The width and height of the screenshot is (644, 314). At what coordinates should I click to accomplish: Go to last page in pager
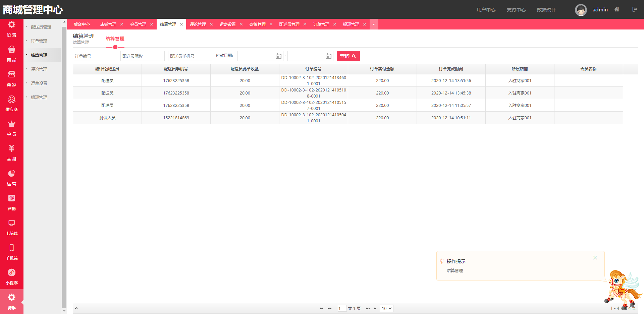[x=376, y=308]
